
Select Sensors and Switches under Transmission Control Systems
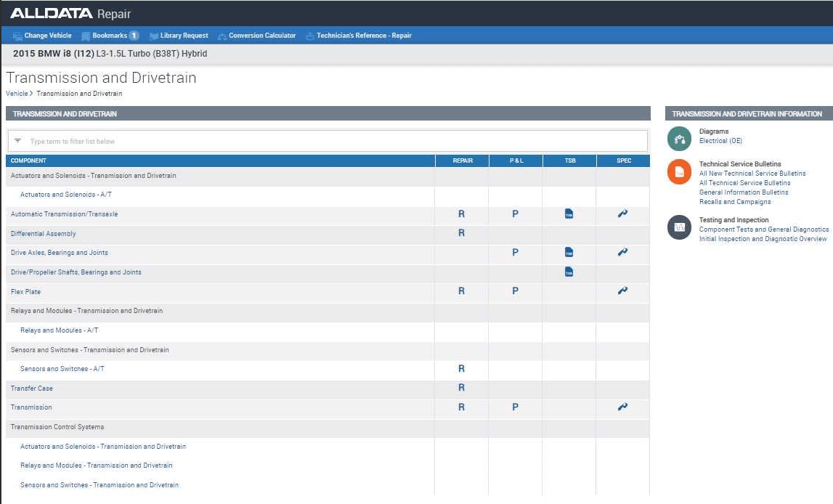point(99,485)
